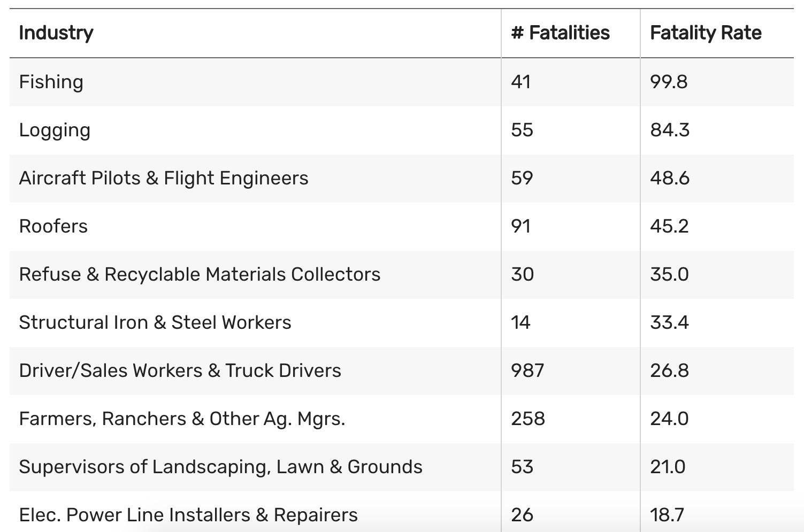Viewport: 804px width, 532px height.
Task: Click the Fatality Rate column header
Action: pyautogui.click(x=706, y=33)
